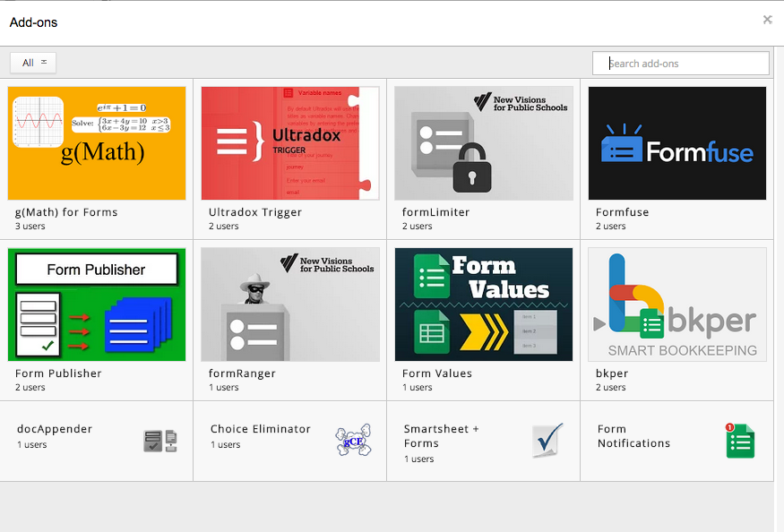Click the vertical scrollbar on the right

pyautogui.click(x=779, y=269)
